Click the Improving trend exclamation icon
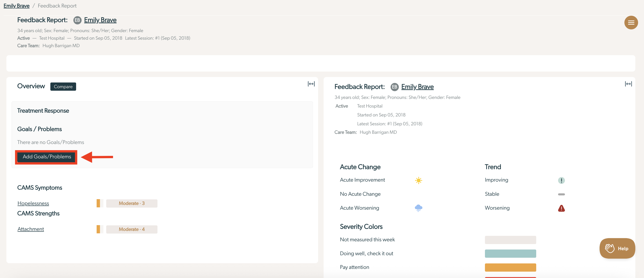Screen dimensions: 644x278 tap(561, 180)
